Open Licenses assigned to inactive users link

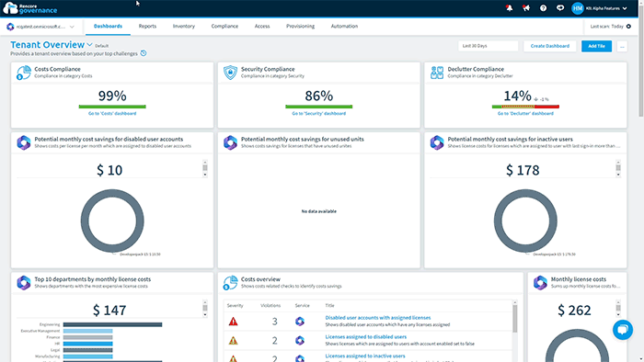coord(365,356)
